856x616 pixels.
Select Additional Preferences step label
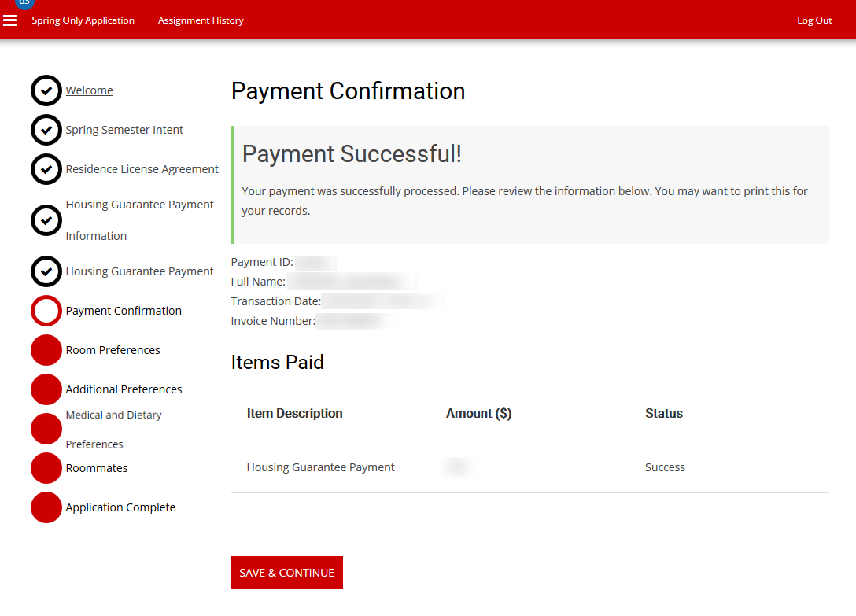[x=124, y=389]
